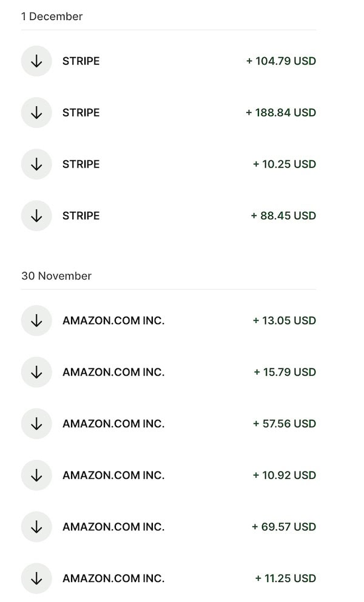This screenshot has height=602, width=364.
Task: Select the arrow icon for the 69.57 USD Amazon transaction
Action: pyautogui.click(x=36, y=527)
